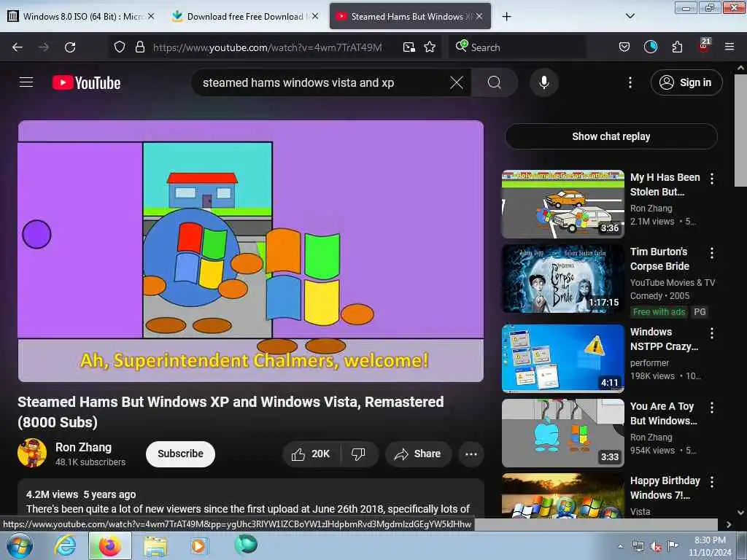Open My H Has Been Stolen thumbnail
The width and height of the screenshot is (747, 560).
(x=562, y=204)
